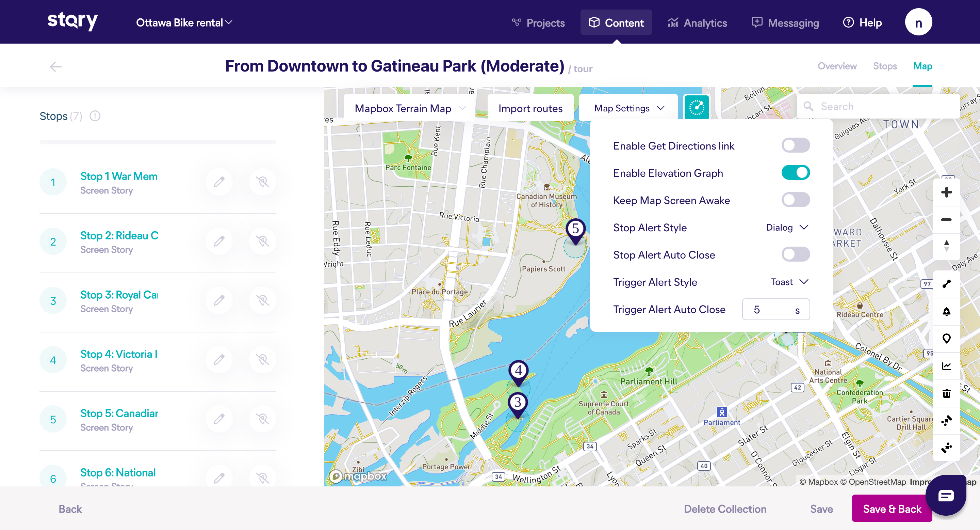Image resolution: width=980 pixels, height=530 pixels.
Task: Edit Stop 1 War Mem pencil icon
Action: [x=219, y=182]
